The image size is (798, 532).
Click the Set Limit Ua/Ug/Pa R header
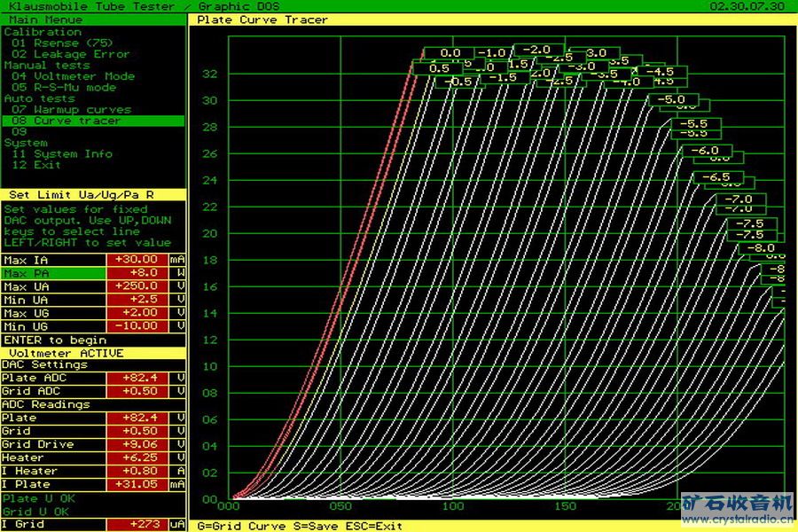pos(82,195)
